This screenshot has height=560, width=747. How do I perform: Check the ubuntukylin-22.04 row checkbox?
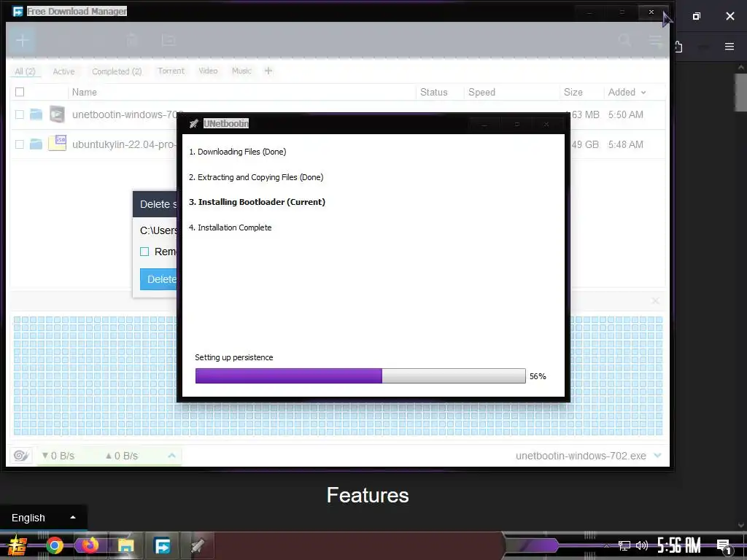click(20, 144)
